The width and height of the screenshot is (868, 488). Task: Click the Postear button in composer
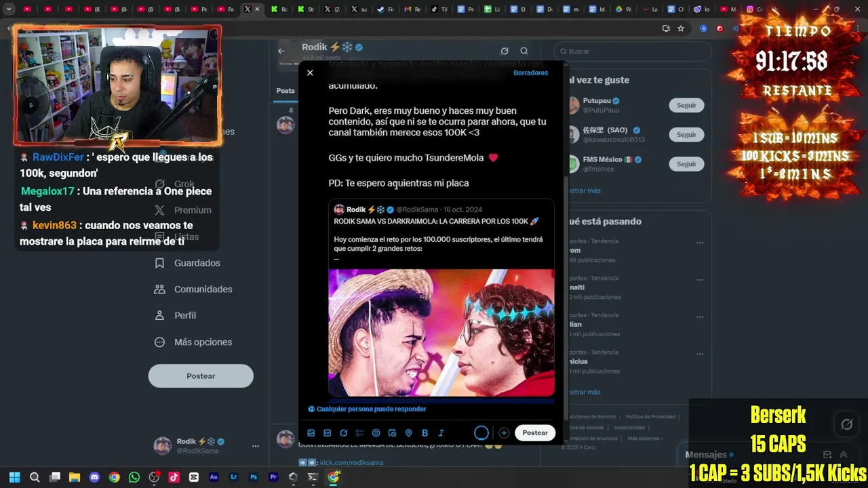tap(535, 433)
